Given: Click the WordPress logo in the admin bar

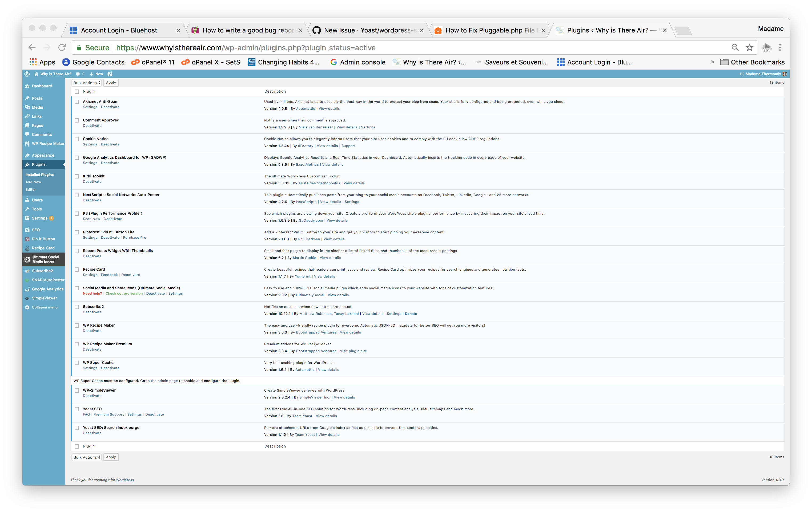Looking at the screenshot, I should coord(27,74).
